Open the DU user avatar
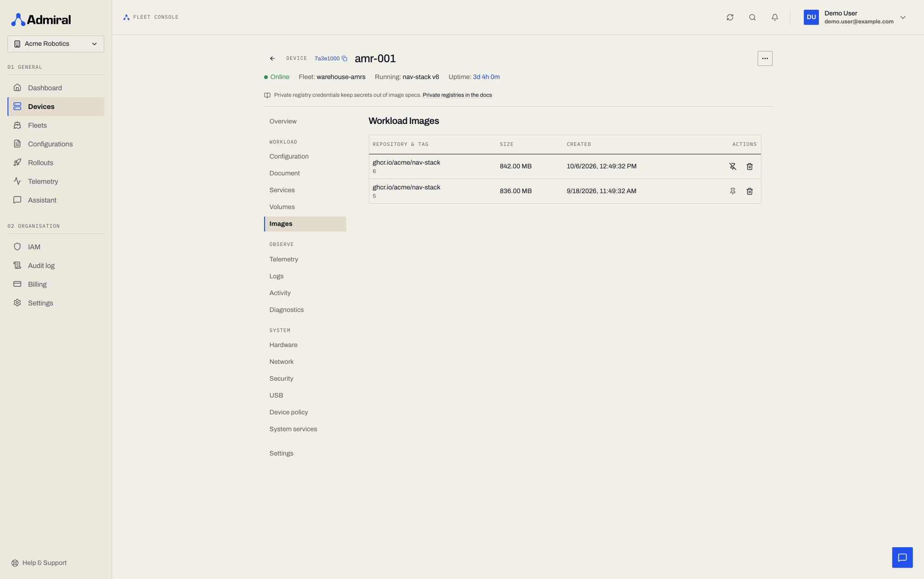Viewport: 924px width, 579px height. point(811,17)
